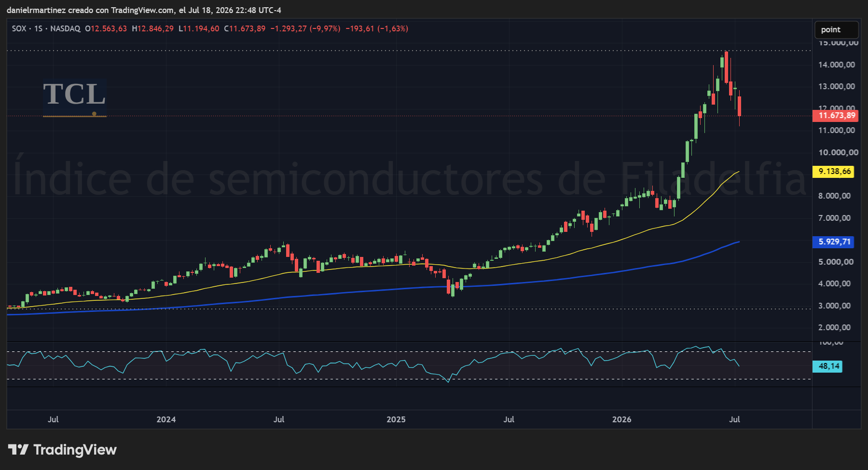Click the −193,61 (−1,63%) value
Screen dimensions: 868x470
point(377,29)
